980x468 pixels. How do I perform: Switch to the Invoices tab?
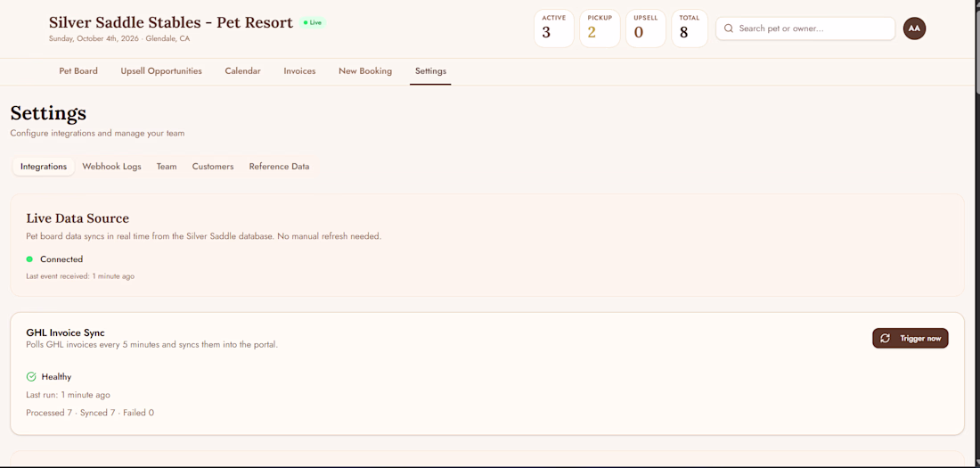[299, 71]
